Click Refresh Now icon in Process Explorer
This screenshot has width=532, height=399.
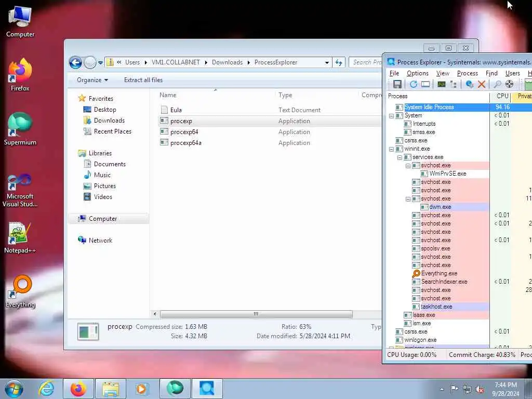pos(413,84)
